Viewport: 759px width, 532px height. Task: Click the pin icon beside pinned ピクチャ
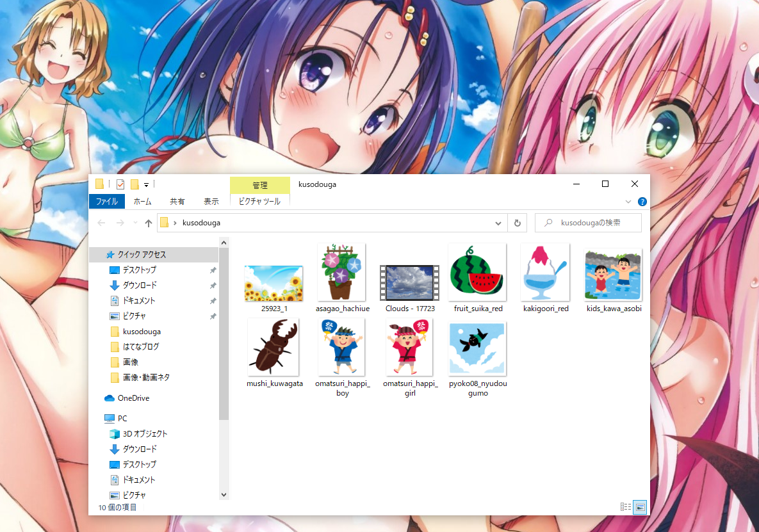(x=213, y=317)
